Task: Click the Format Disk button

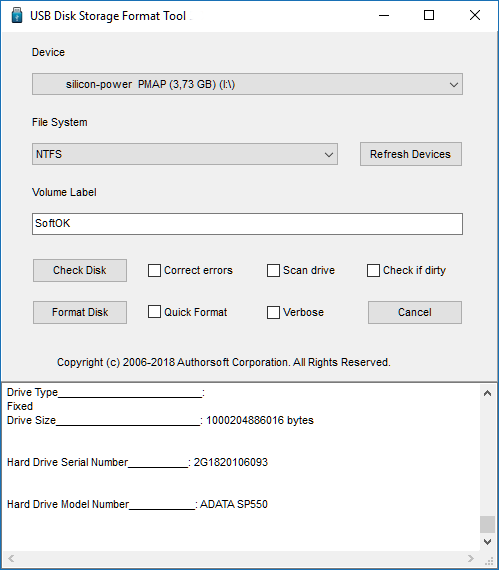Action: pyautogui.click(x=80, y=312)
